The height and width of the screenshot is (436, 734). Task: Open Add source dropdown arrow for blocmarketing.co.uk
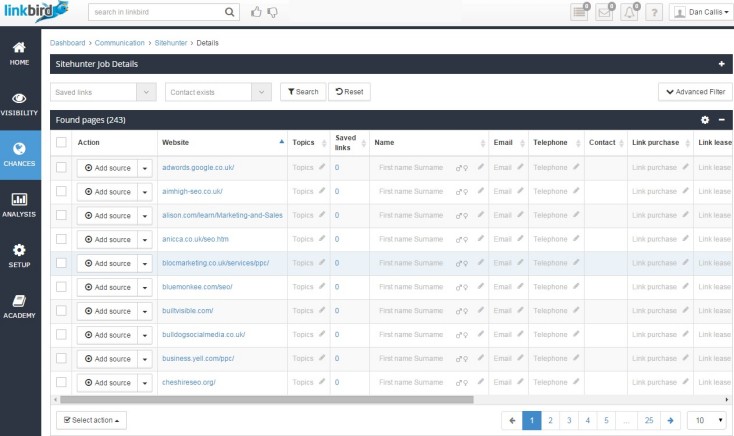pyautogui.click(x=145, y=264)
